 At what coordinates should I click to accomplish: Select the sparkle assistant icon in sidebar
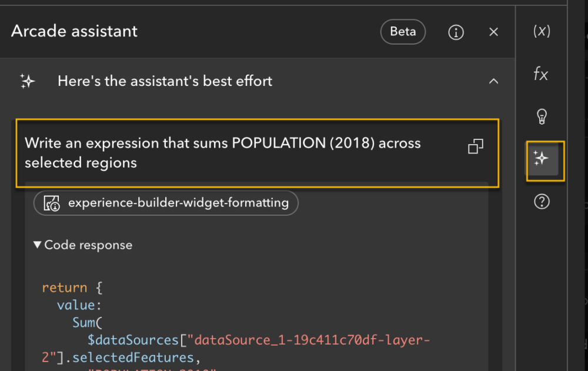point(542,159)
